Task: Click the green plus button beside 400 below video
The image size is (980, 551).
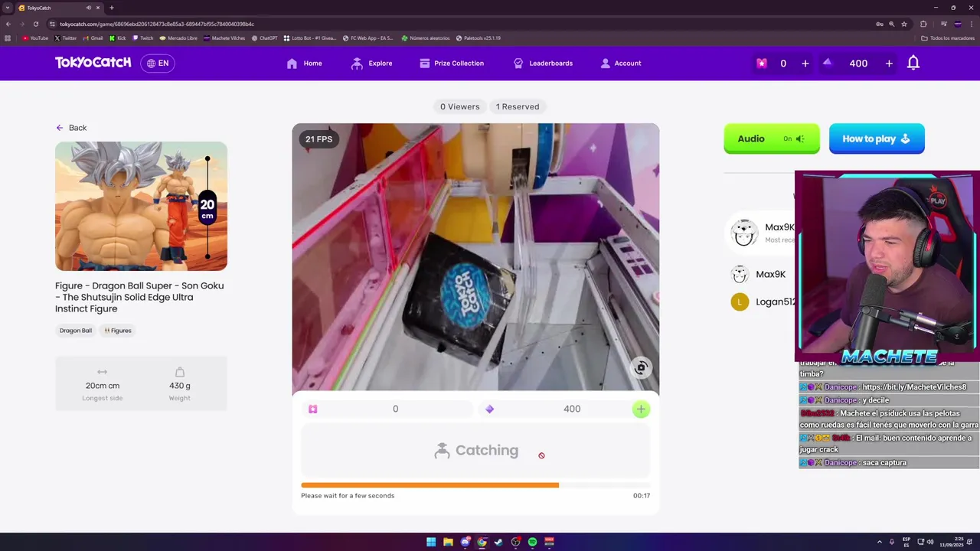Action: click(x=641, y=409)
